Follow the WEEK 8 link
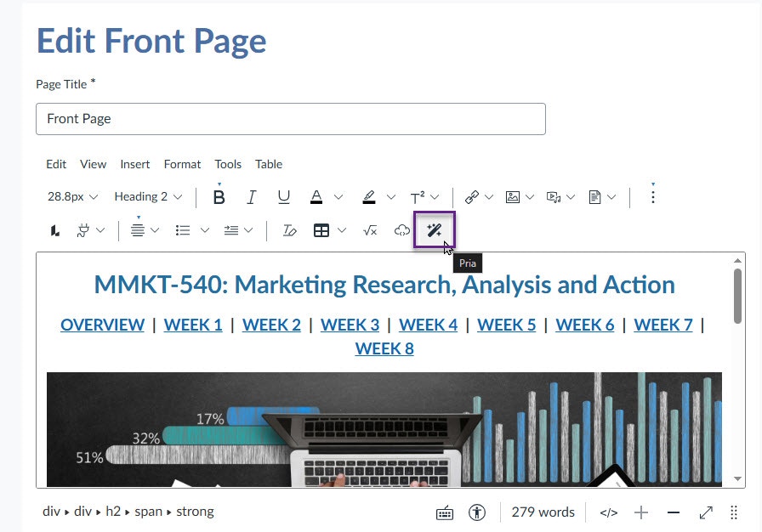 click(384, 349)
